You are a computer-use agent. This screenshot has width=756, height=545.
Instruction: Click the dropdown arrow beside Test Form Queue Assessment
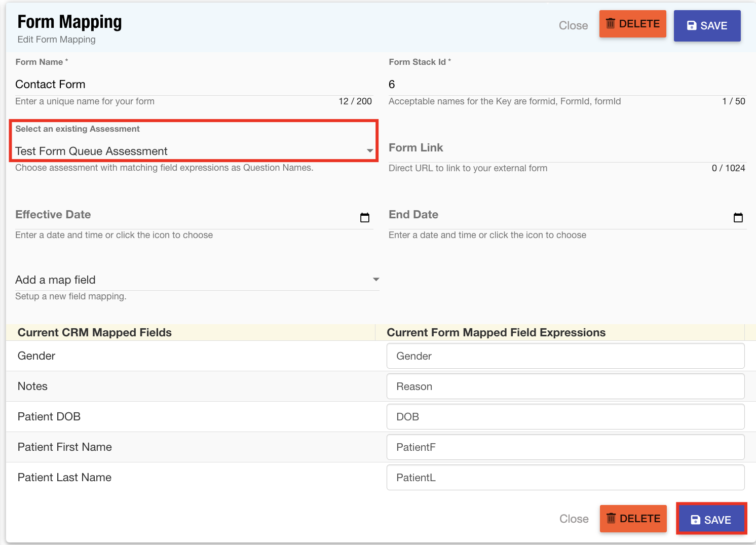370,151
